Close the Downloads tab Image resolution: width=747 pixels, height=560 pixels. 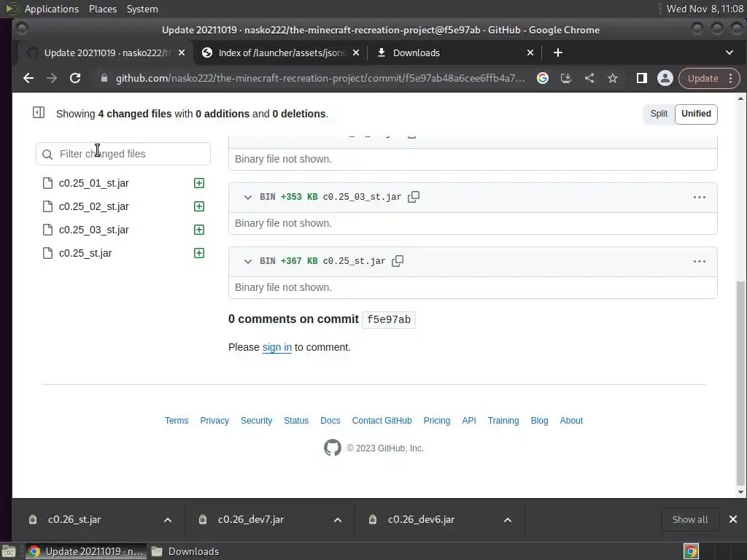pyautogui.click(x=530, y=52)
